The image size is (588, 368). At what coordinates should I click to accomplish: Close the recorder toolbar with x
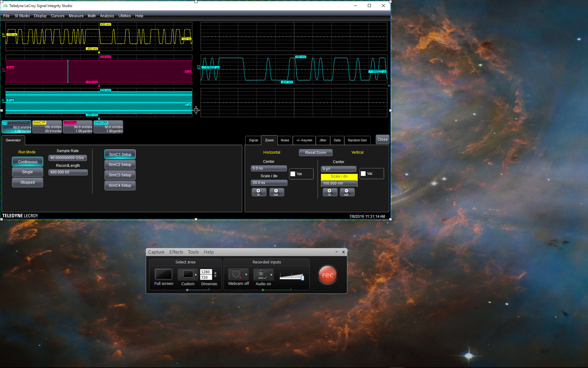click(x=343, y=252)
